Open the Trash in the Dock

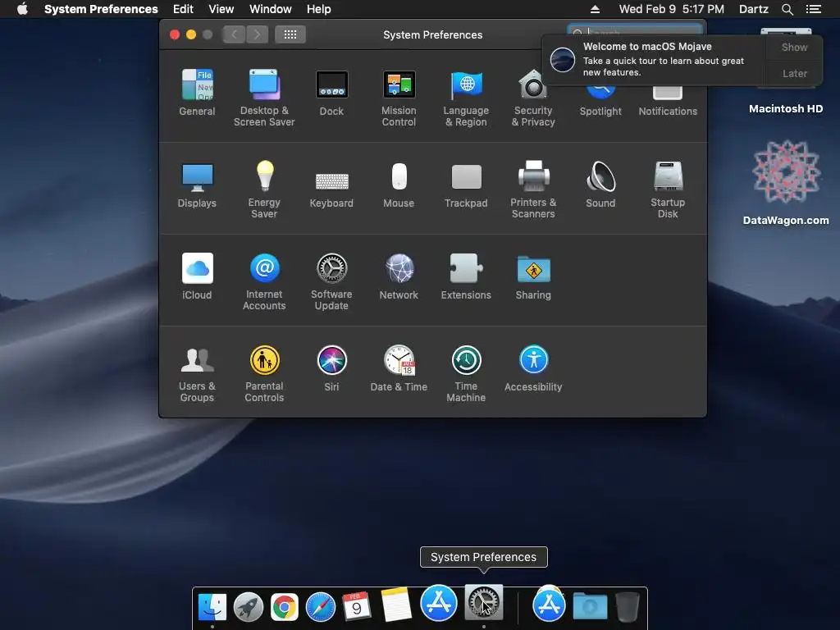(627, 606)
